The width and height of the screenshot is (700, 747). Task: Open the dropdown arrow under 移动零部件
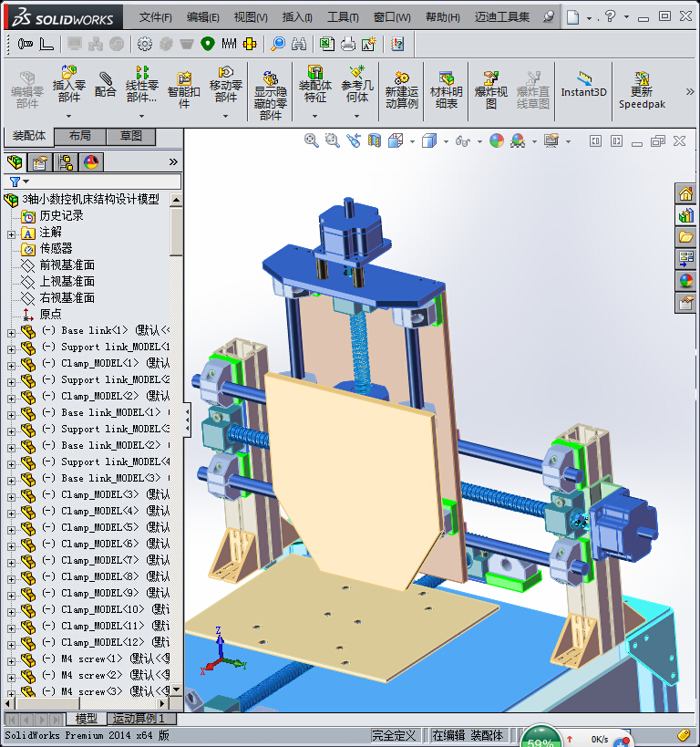tap(226, 116)
